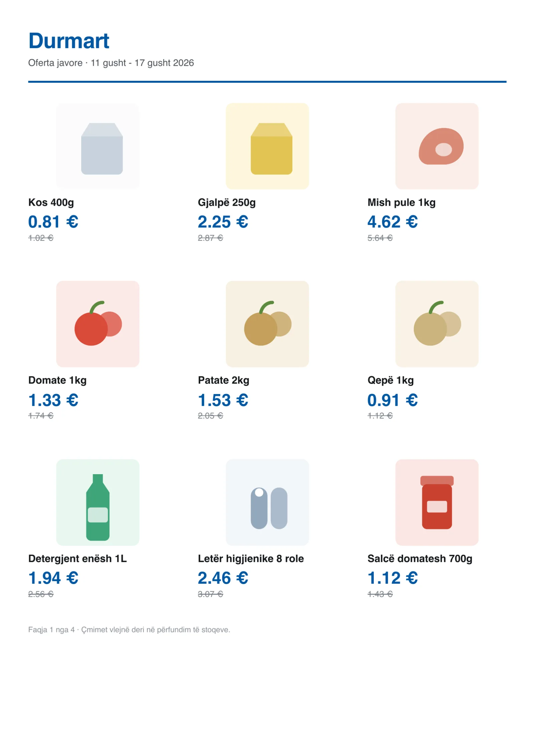
Task: Click the Kos 400g product name
Action: 51,202
